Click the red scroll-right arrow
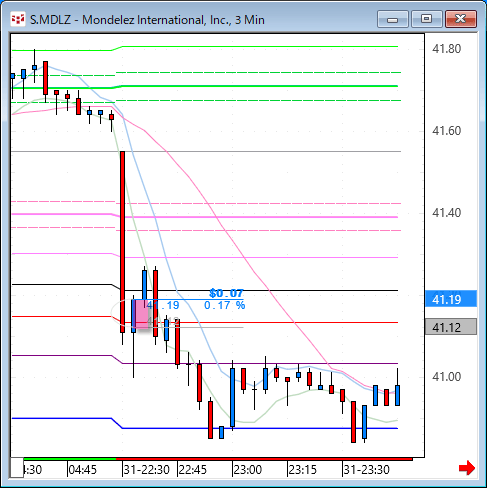This screenshot has height=488, width=487. (467, 468)
